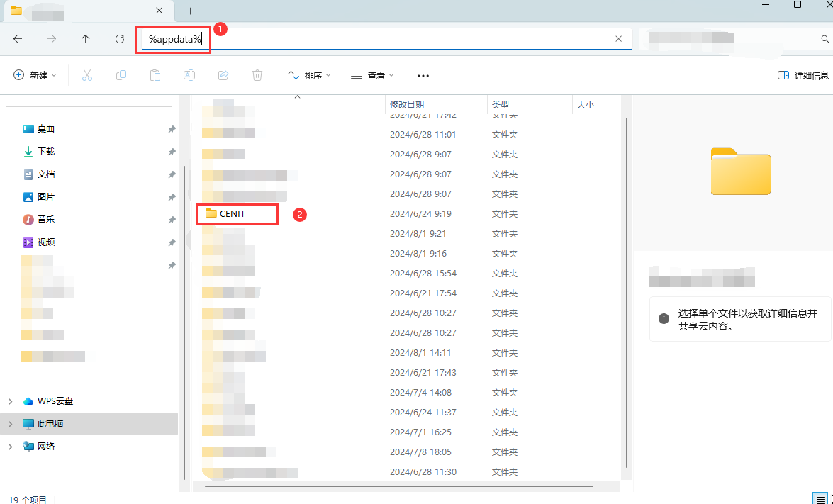Open a new File Explorer tab
This screenshot has width=833, height=504.
coord(190,11)
